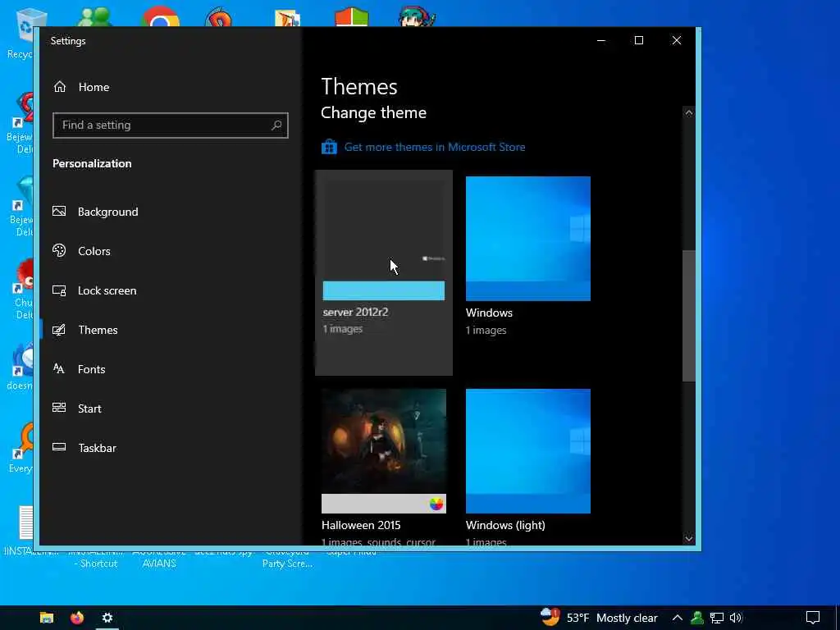Click the Lock screen icon

click(59, 290)
